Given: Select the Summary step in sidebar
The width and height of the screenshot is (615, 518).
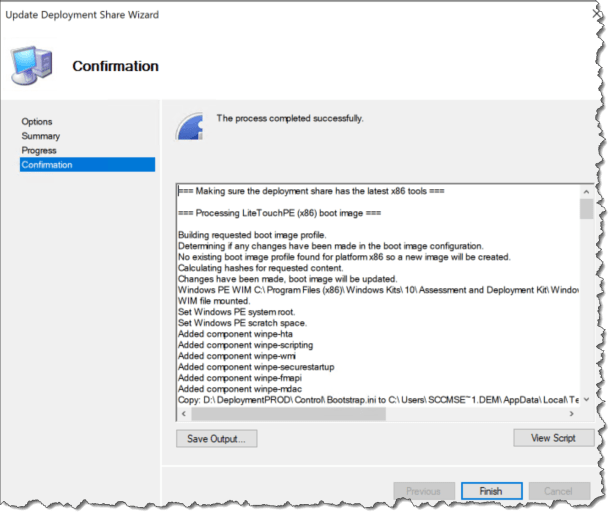Looking at the screenshot, I should pos(41,136).
